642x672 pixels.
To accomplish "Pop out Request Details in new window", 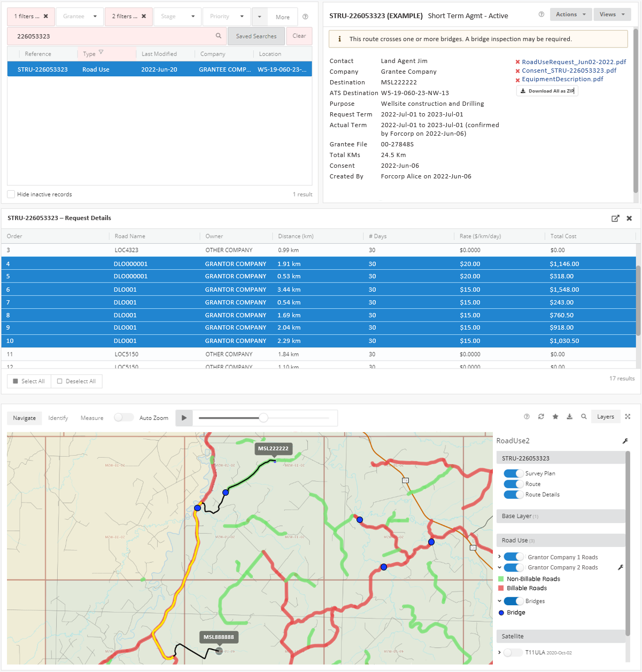I will 615,218.
